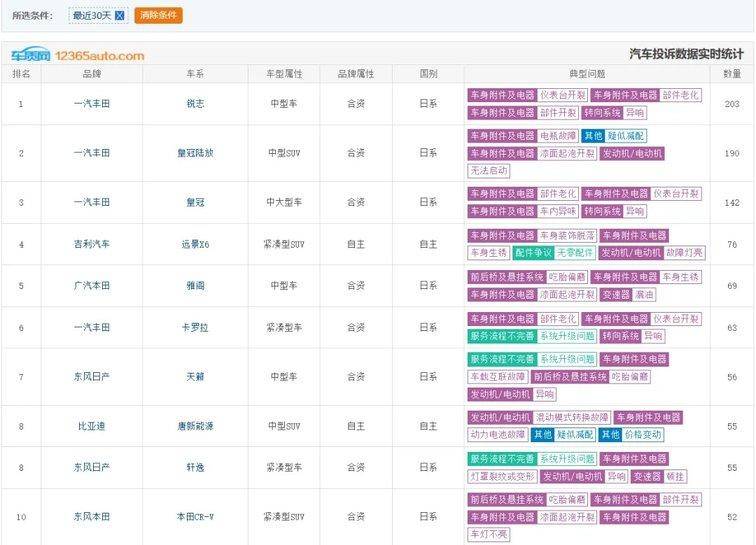Click the 无法启动 issue tag
This screenshot has height=545, width=756.
pyautogui.click(x=490, y=171)
